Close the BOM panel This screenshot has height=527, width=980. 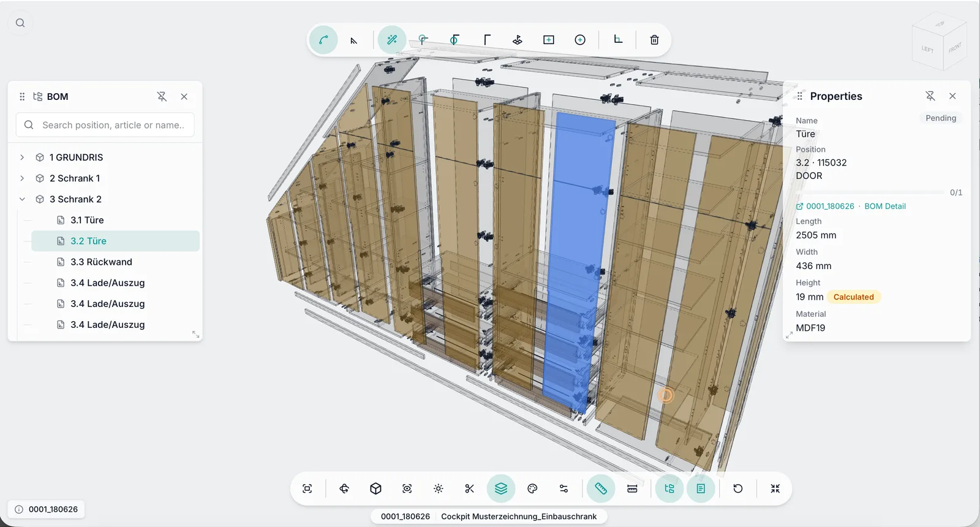tap(184, 96)
